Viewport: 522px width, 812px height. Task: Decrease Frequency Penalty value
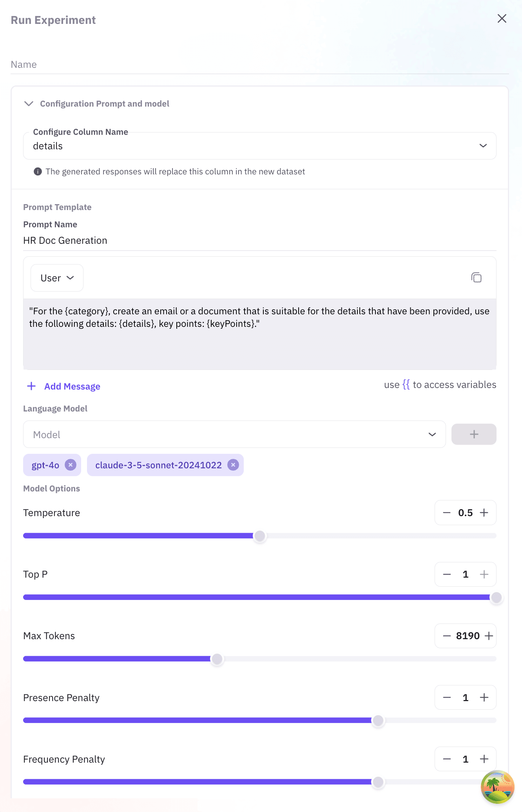[446, 759]
